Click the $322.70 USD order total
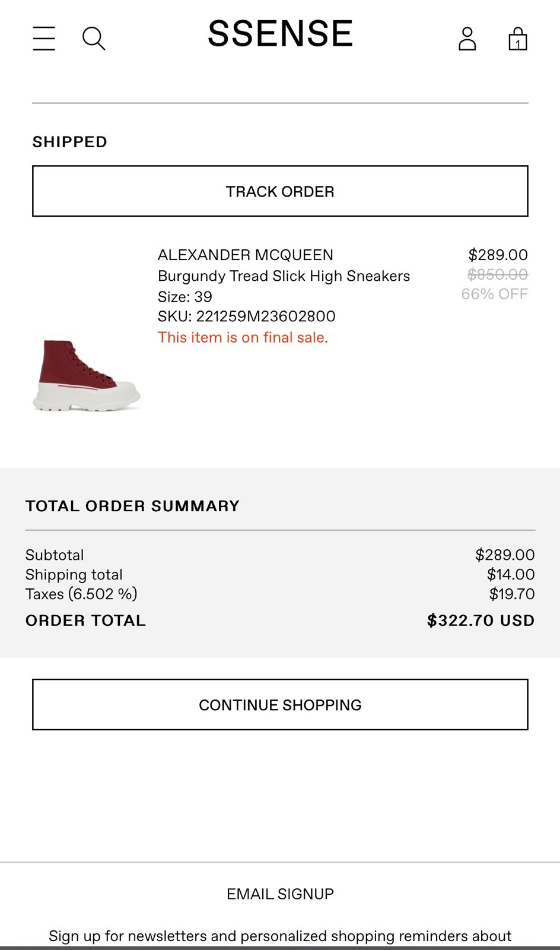This screenshot has width=560, height=950. point(481,620)
